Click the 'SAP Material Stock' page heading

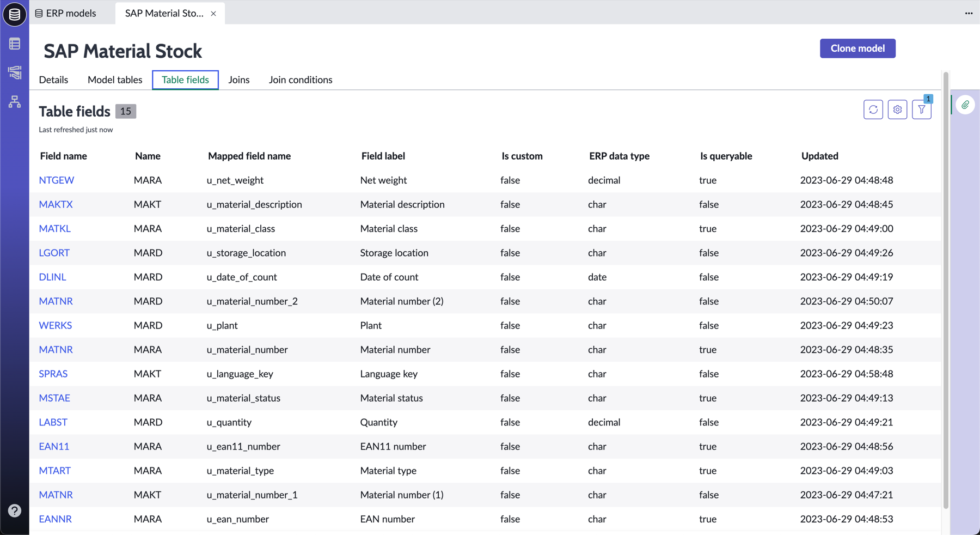(x=123, y=51)
